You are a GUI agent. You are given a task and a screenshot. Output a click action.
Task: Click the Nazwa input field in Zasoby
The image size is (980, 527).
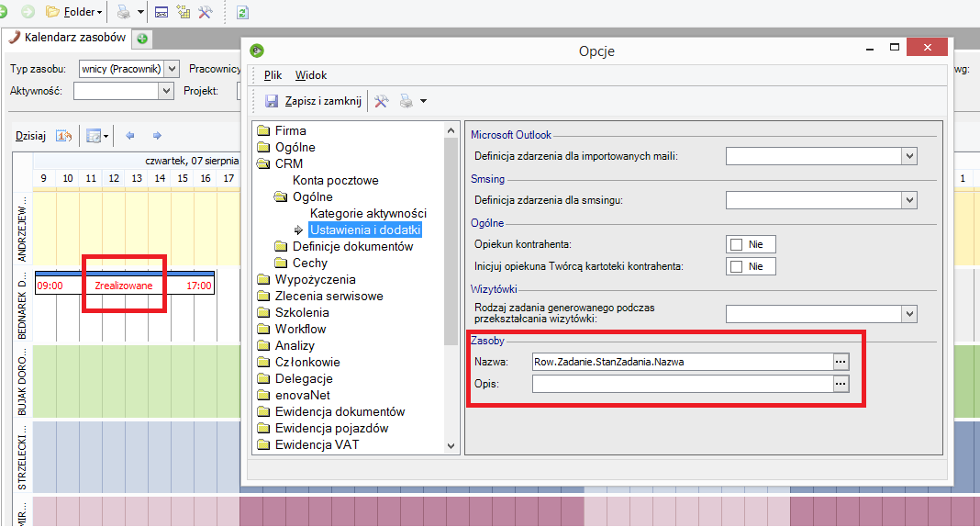pos(683,362)
